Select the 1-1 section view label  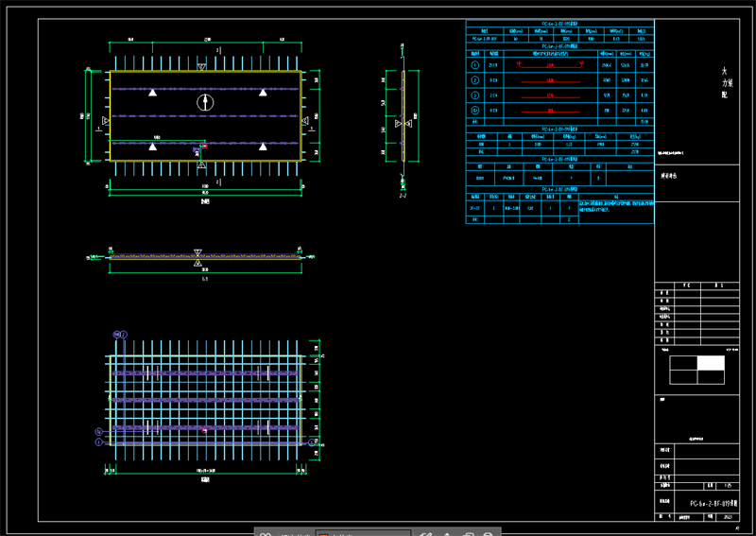[x=205, y=279]
